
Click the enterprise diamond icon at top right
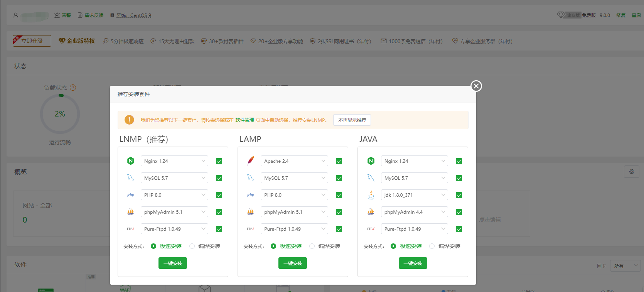(561, 15)
